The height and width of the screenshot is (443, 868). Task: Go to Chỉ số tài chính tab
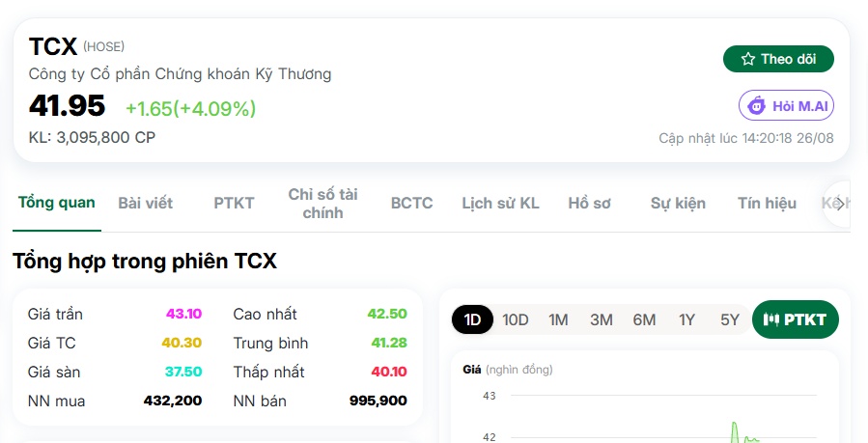click(x=322, y=204)
